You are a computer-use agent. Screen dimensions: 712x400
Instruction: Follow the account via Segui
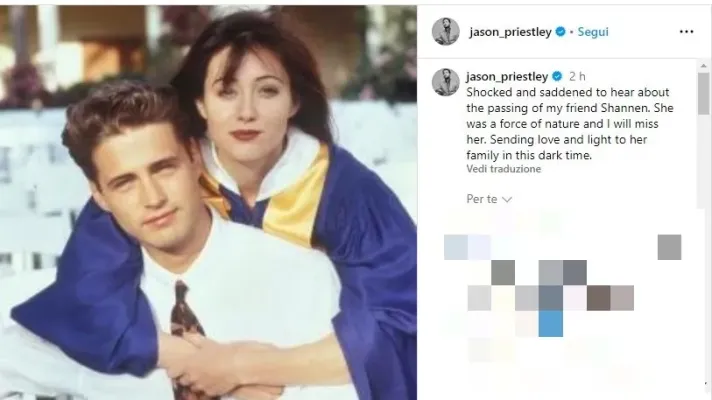pos(593,32)
